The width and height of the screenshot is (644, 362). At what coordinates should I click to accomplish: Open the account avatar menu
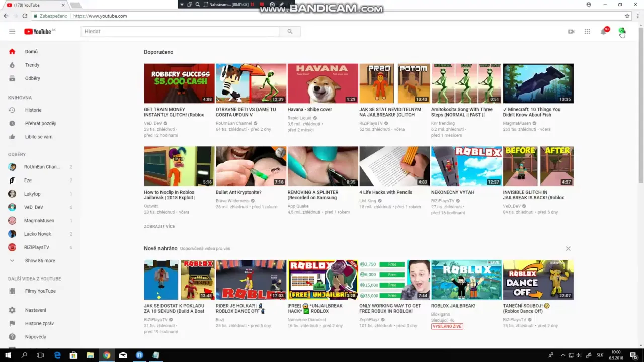[x=622, y=31]
